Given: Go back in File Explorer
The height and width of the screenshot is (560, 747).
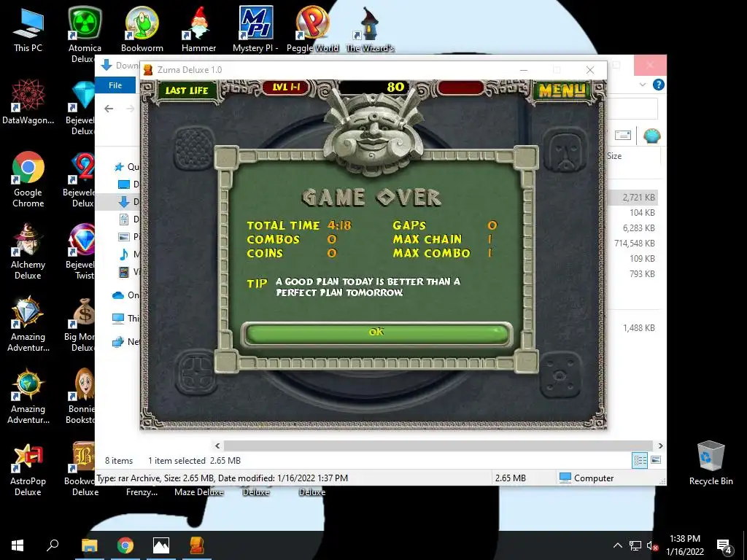Looking at the screenshot, I should [109, 109].
